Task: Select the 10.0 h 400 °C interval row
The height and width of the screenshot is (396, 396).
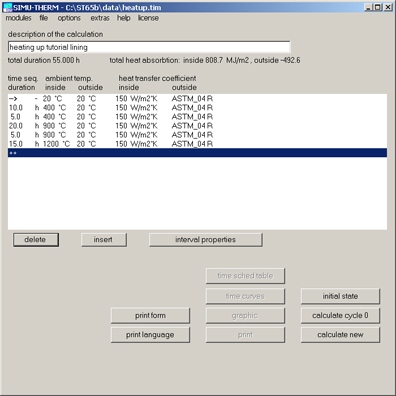Action: click(197, 108)
